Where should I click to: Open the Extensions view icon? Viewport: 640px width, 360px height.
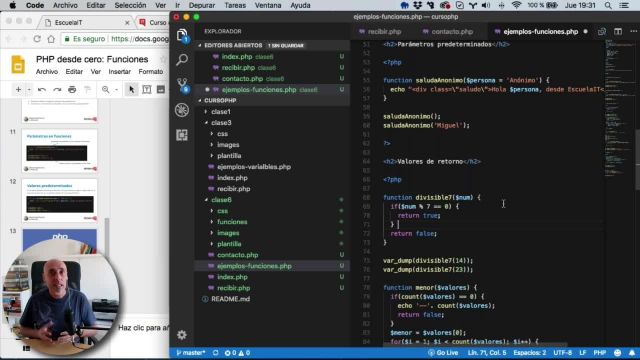[182, 135]
